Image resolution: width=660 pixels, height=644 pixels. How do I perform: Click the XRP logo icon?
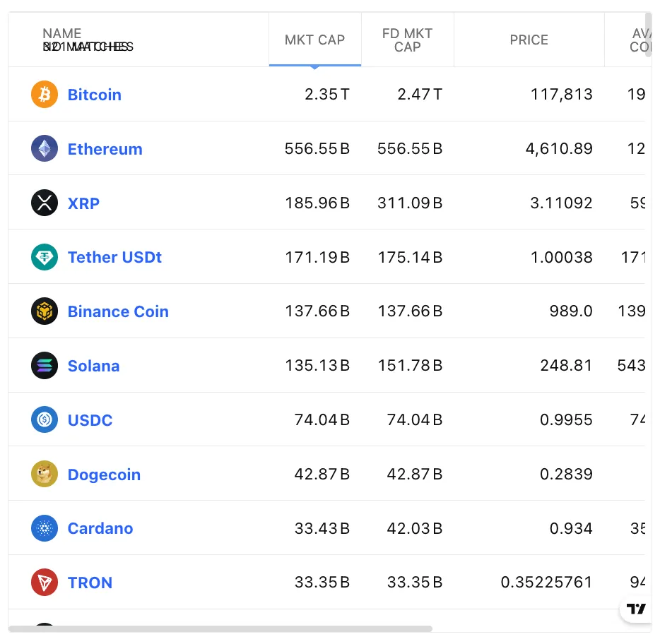click(45, 203)
